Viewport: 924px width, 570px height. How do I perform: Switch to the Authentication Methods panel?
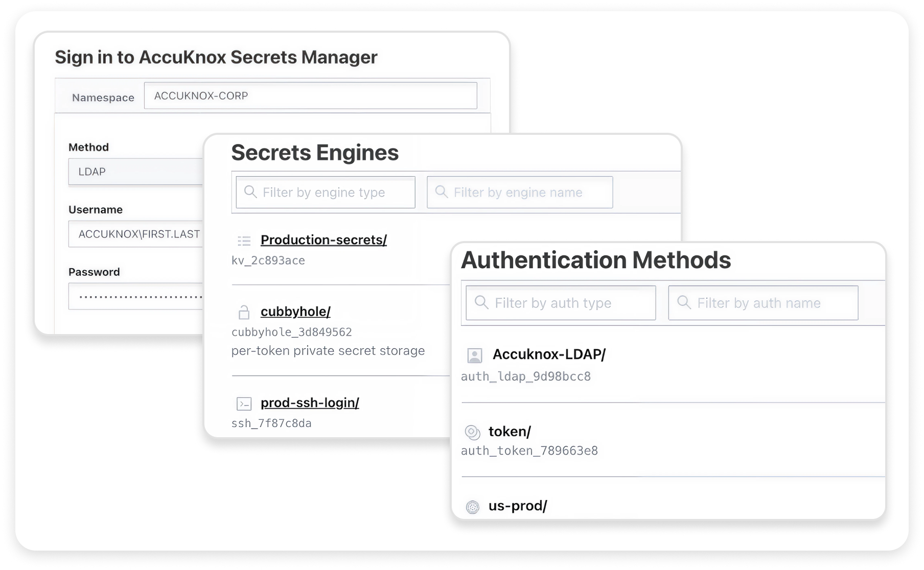click(x=595, y=260)
